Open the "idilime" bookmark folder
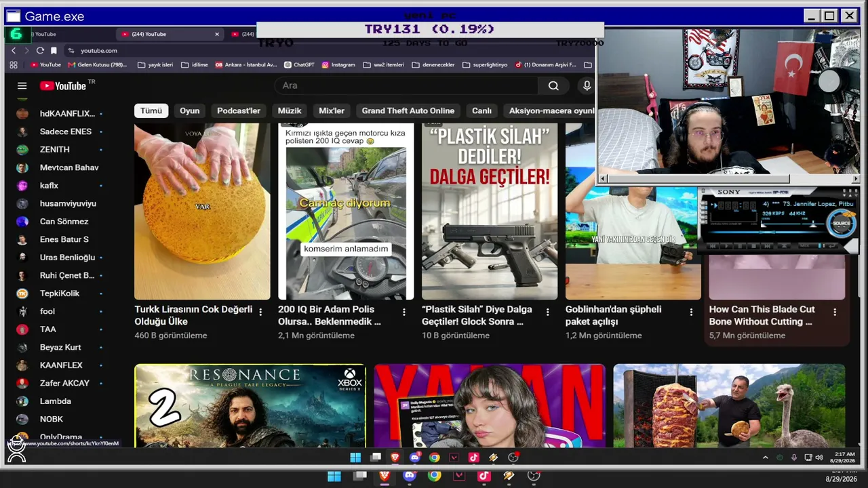This screenshot has width=868, height=488. pyautogui.click(x=195, y=65)
